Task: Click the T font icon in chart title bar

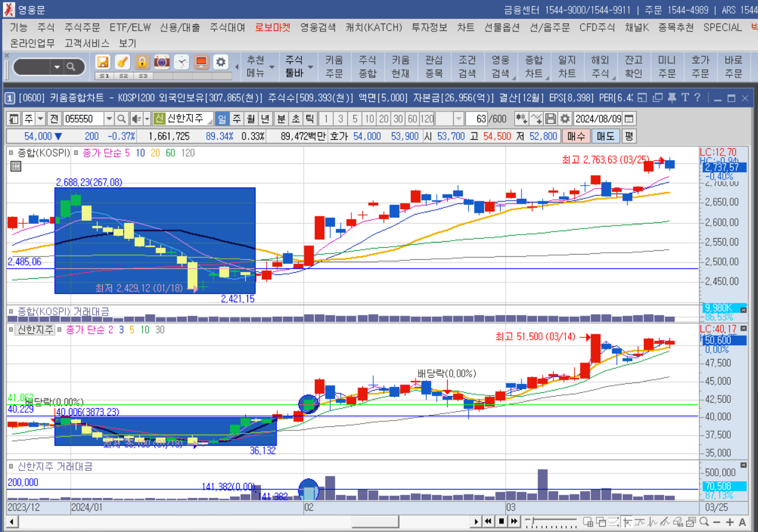Action: [685, 97]
